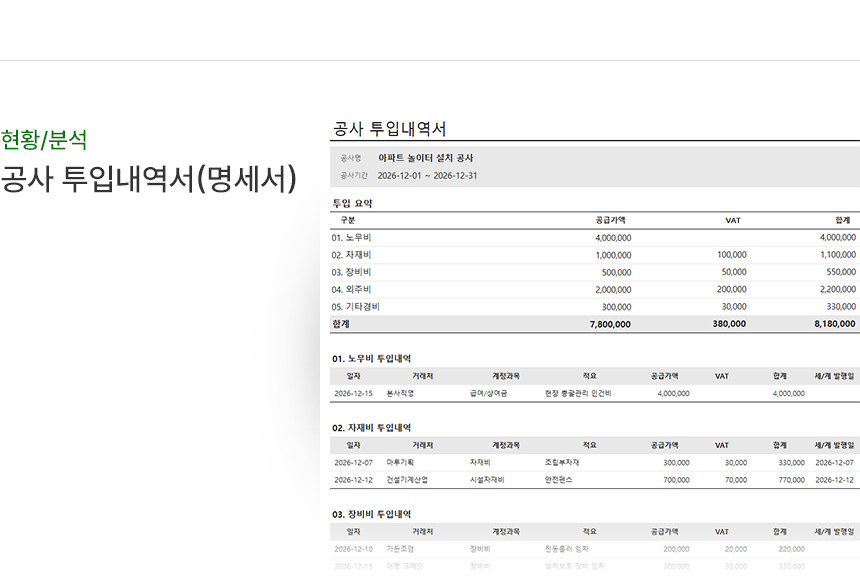Click the total VAT amount 380,000
Image resolution: width=860 pixels, height=580 pixels.
(x=728, y=324)
